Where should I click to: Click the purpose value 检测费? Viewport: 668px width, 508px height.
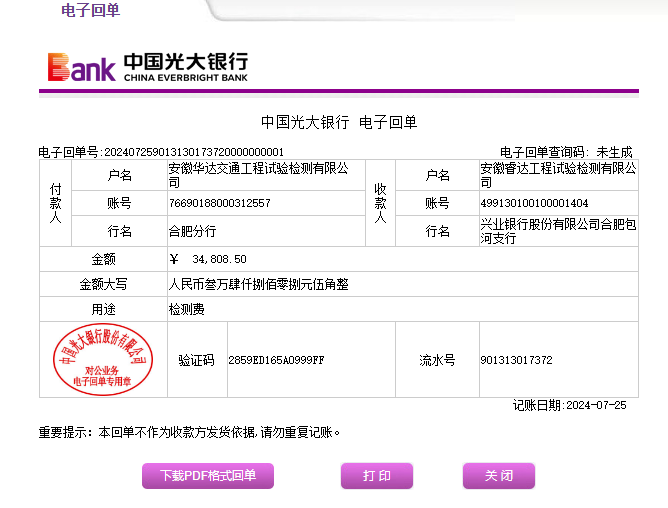tap(186, 310)
